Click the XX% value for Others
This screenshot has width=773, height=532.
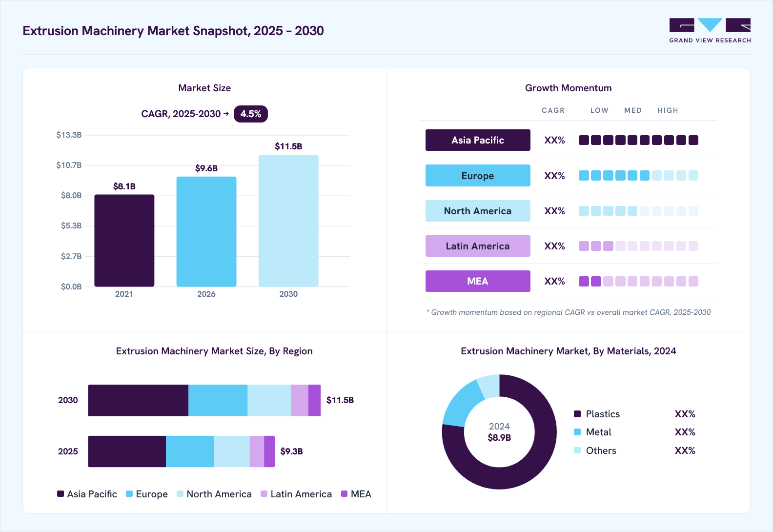685,450
